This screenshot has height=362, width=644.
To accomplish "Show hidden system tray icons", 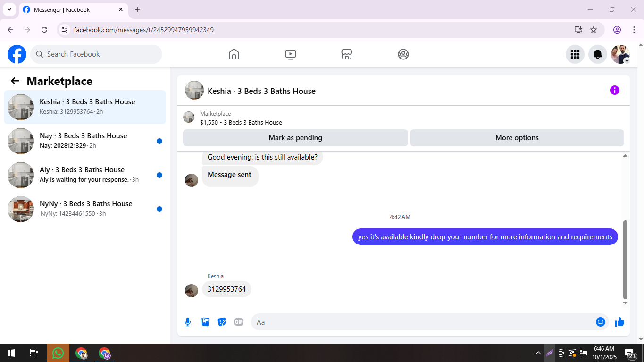I will point(538,353).
